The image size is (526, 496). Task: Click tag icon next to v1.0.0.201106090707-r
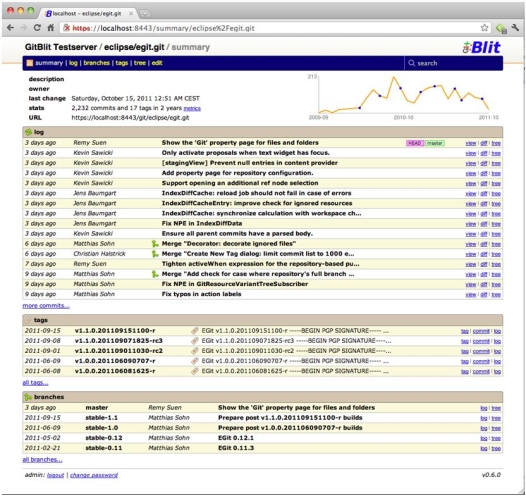point(195,361)
